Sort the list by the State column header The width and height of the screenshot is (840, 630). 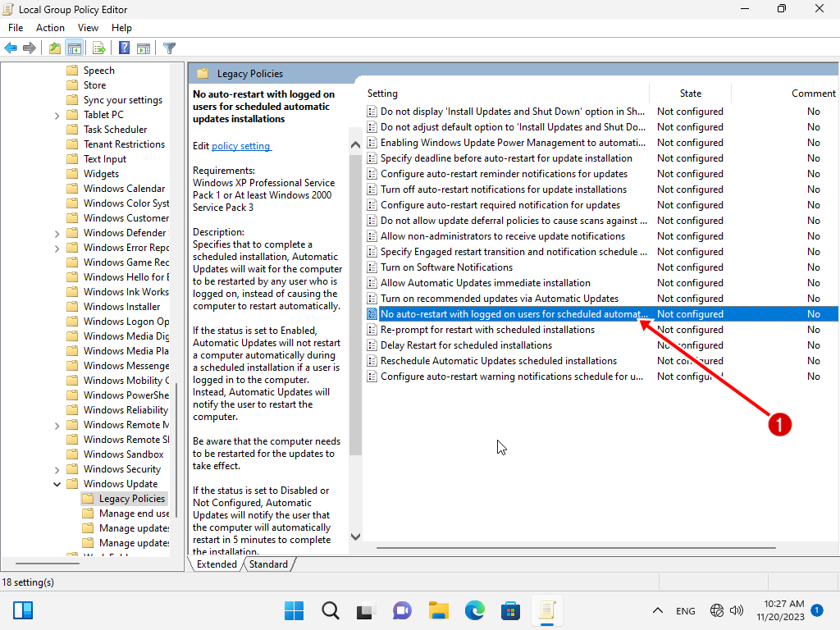[690, 94]
